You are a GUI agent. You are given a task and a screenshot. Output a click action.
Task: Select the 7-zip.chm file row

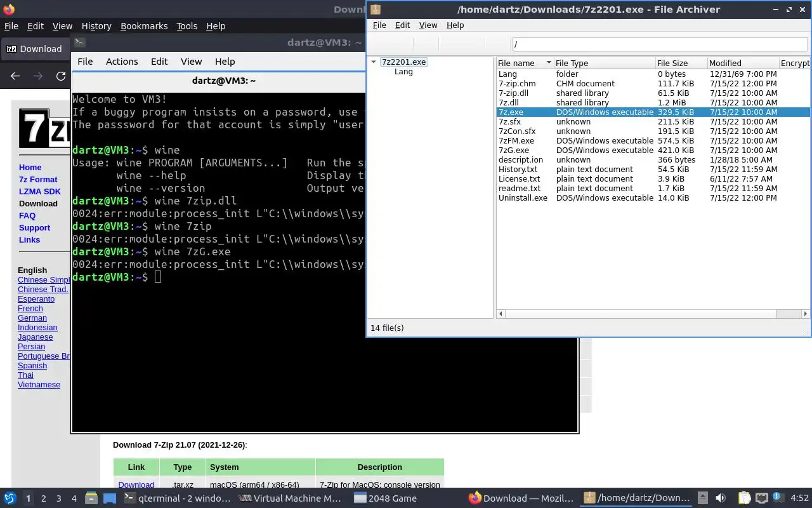point(653,84)
